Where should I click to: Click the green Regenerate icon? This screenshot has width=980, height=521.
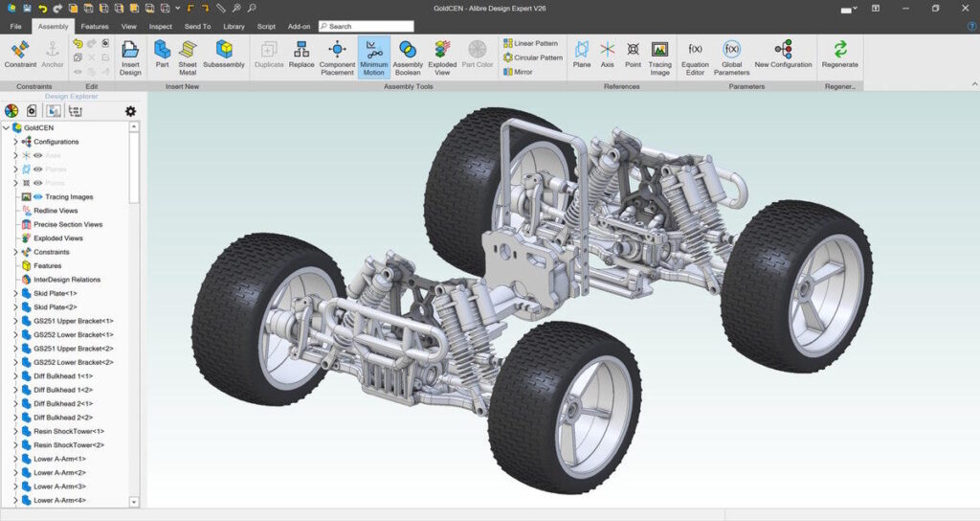(x=839, y=50)
